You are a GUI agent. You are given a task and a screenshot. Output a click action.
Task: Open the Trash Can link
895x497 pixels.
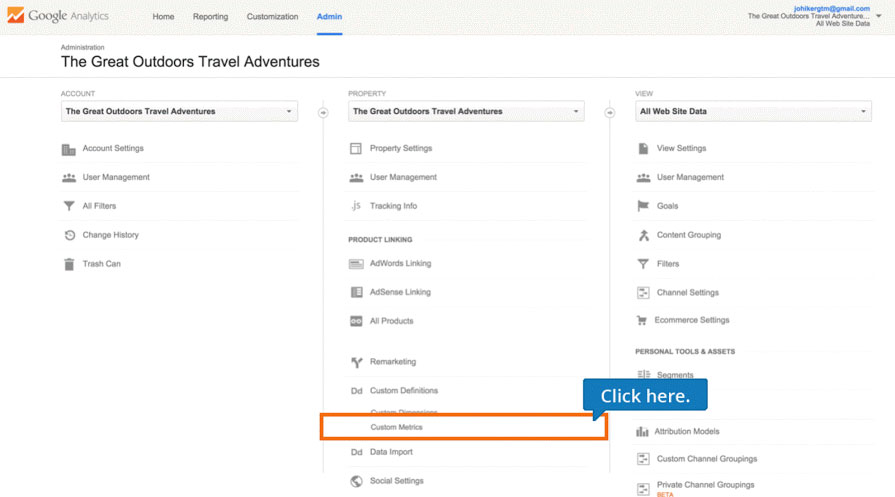[101, 264]
